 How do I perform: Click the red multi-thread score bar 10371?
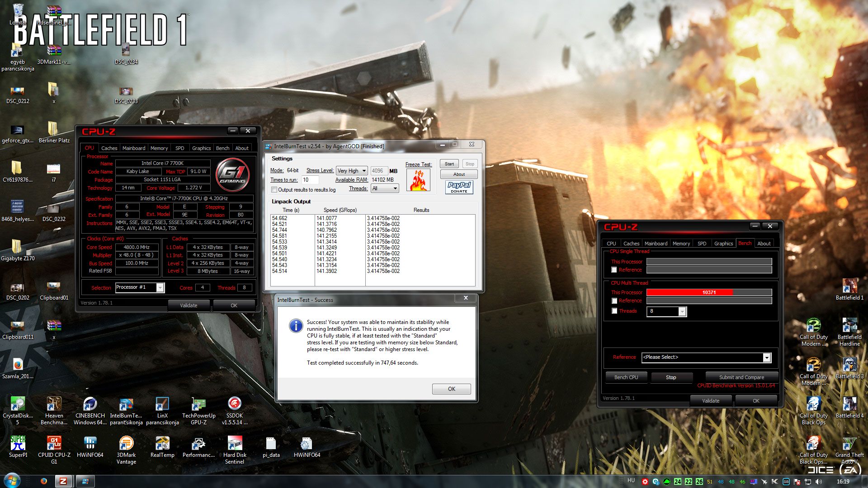[708, 292]
